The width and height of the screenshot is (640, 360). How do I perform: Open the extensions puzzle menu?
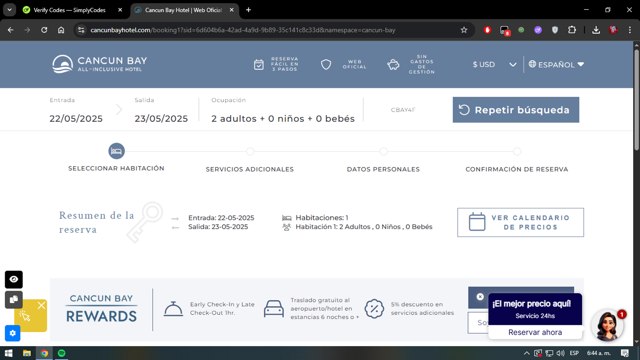[572, 30]
